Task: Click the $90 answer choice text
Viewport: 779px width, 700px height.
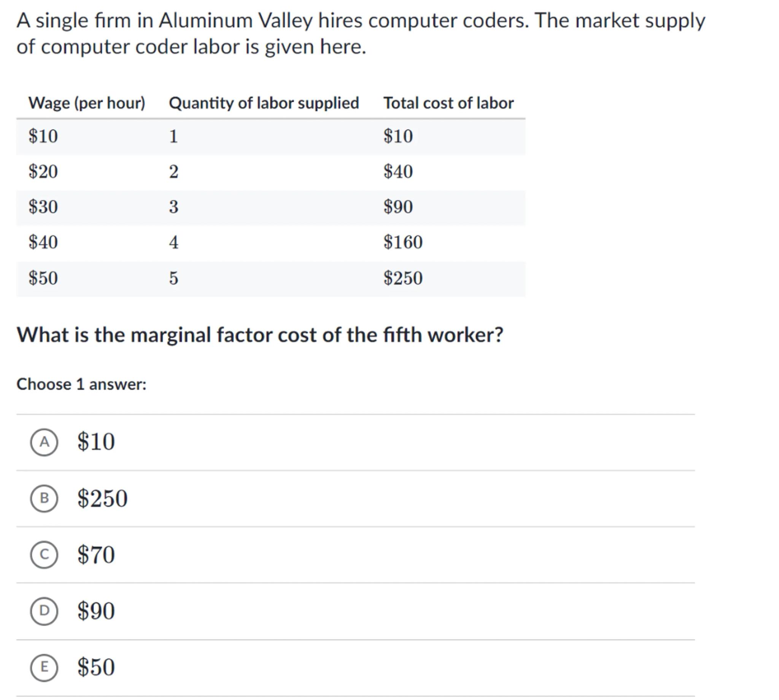Action: pyautogui.click(x=96, y=610)
